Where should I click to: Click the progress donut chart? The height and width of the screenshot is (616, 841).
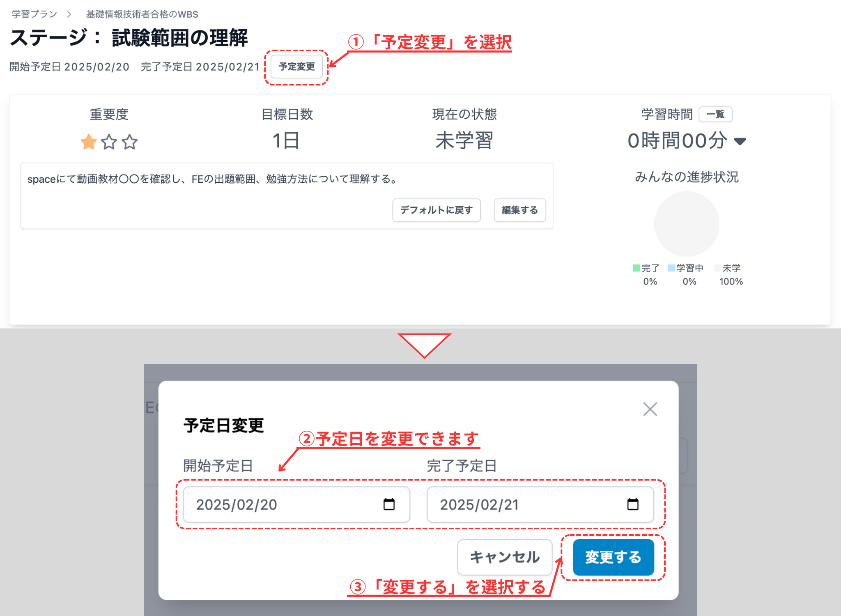[x=686, y=224]
